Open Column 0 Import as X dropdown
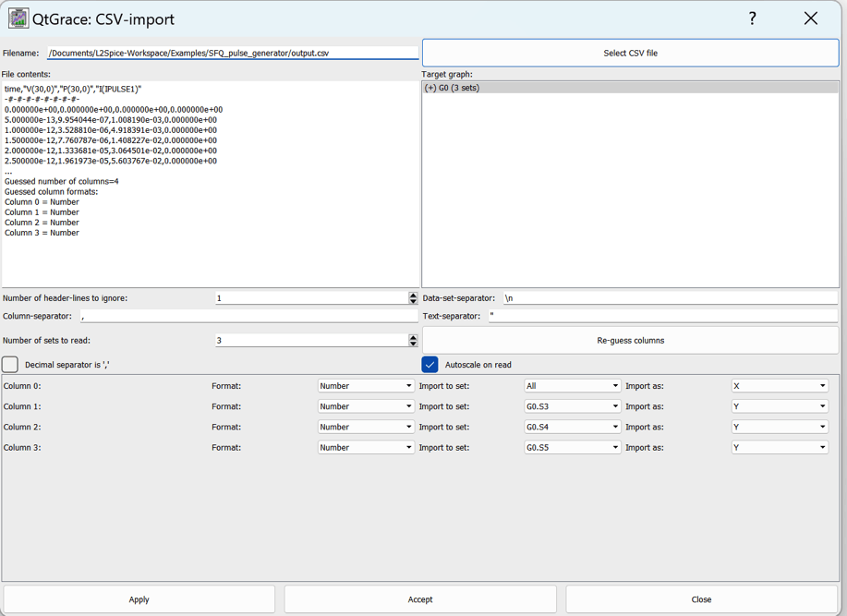This screenshot has width=847, height=616. pyautogui.click(x=780, y=386)
